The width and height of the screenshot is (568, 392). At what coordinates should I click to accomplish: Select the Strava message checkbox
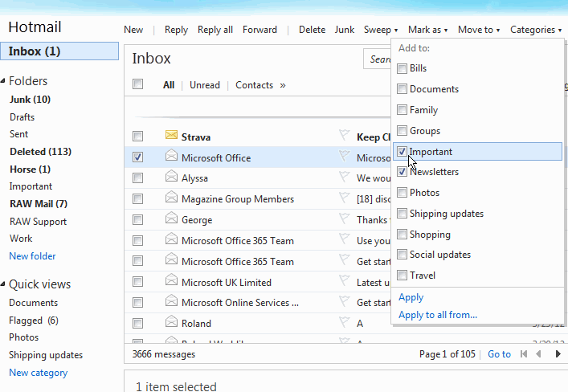click(137, 137)
